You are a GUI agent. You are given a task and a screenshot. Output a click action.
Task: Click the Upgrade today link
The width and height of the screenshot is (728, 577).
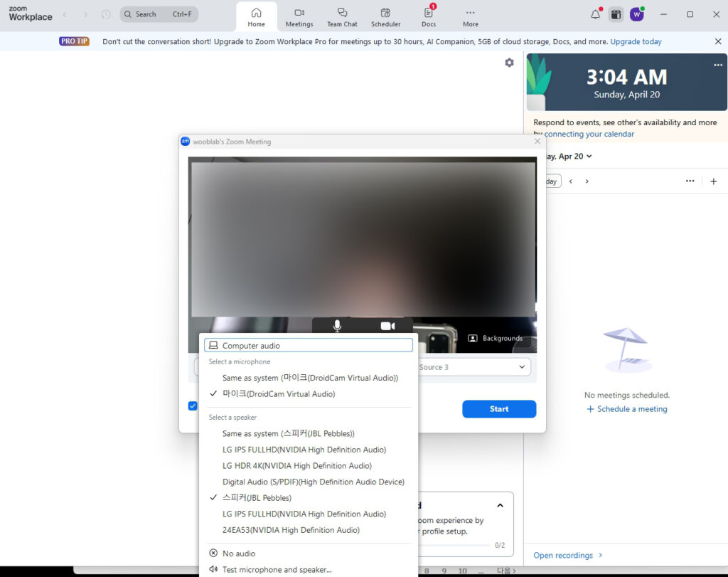tap(636, 41)
